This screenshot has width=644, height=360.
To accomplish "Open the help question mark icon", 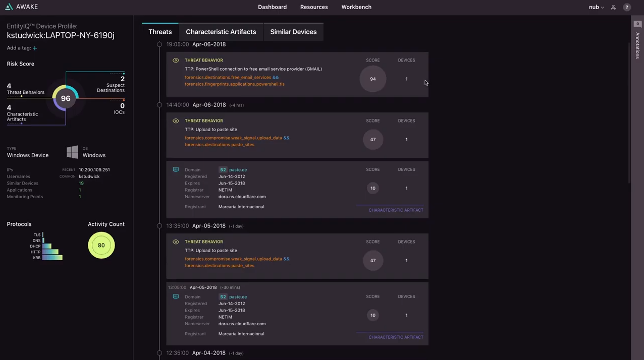I will point(627,8).
